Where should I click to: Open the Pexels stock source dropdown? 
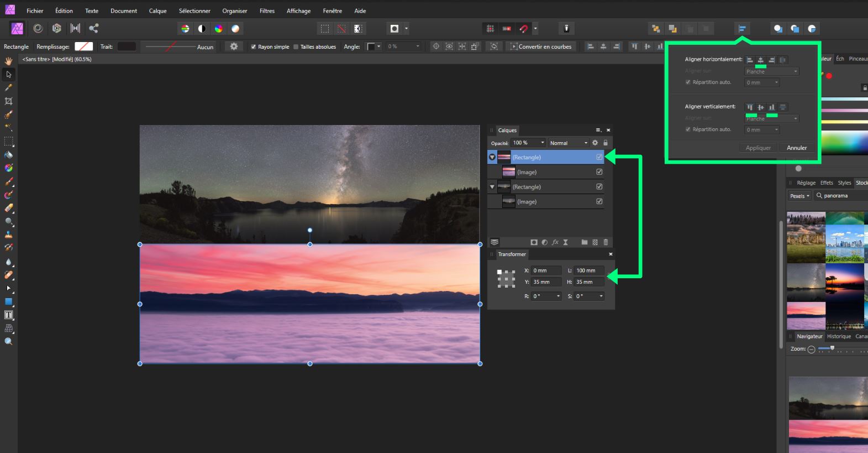click(x=799, y=196)
